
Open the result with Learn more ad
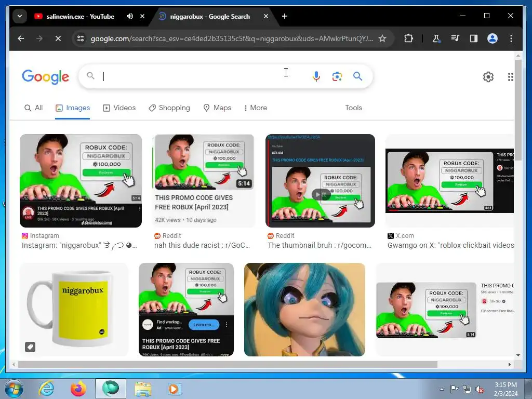click(187, 310)
